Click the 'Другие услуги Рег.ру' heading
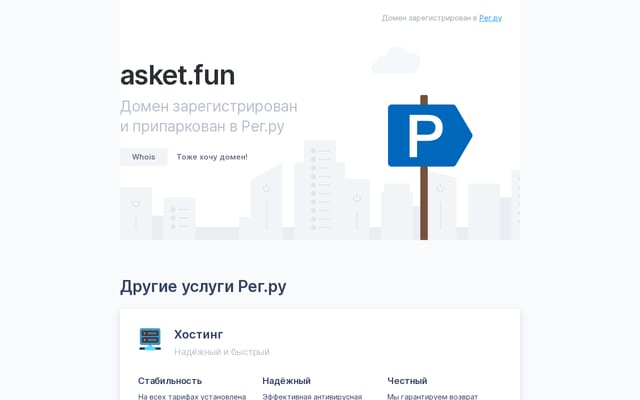Image resolution: width=640 pixels, height=400 pixels. pos(203,287)
